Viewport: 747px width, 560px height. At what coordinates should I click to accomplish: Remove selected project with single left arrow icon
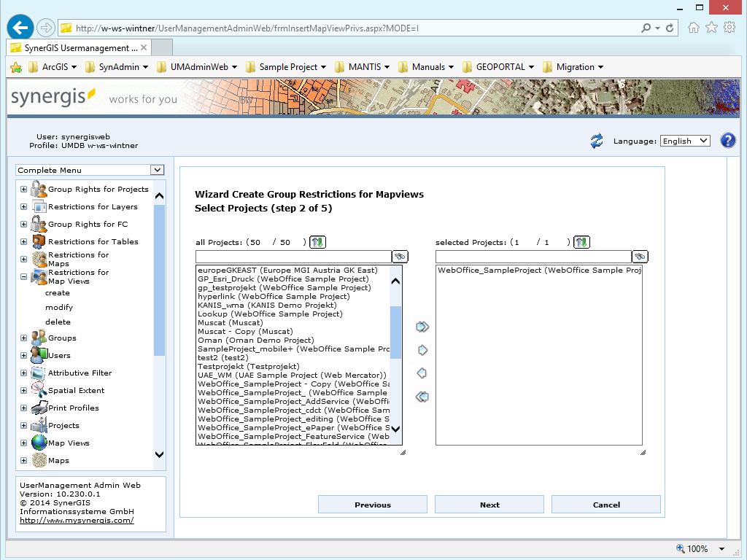click(422, 373)
